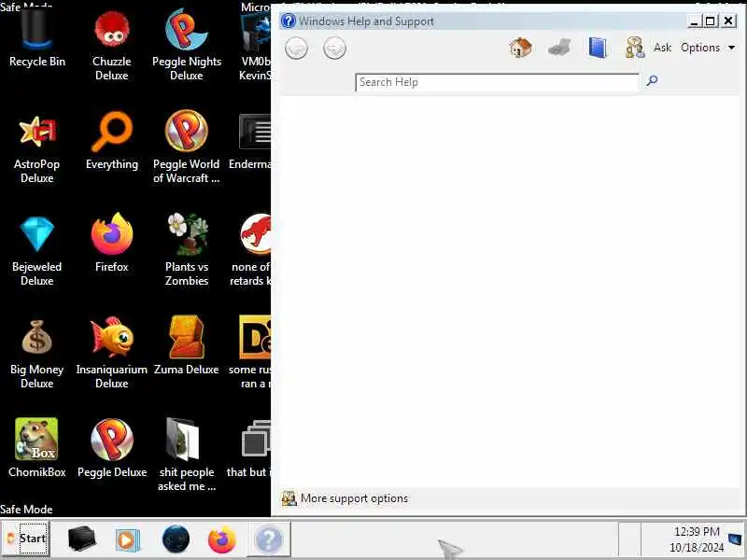
Task: Select Firefox desktop shortcut
Action: point(112,243)
